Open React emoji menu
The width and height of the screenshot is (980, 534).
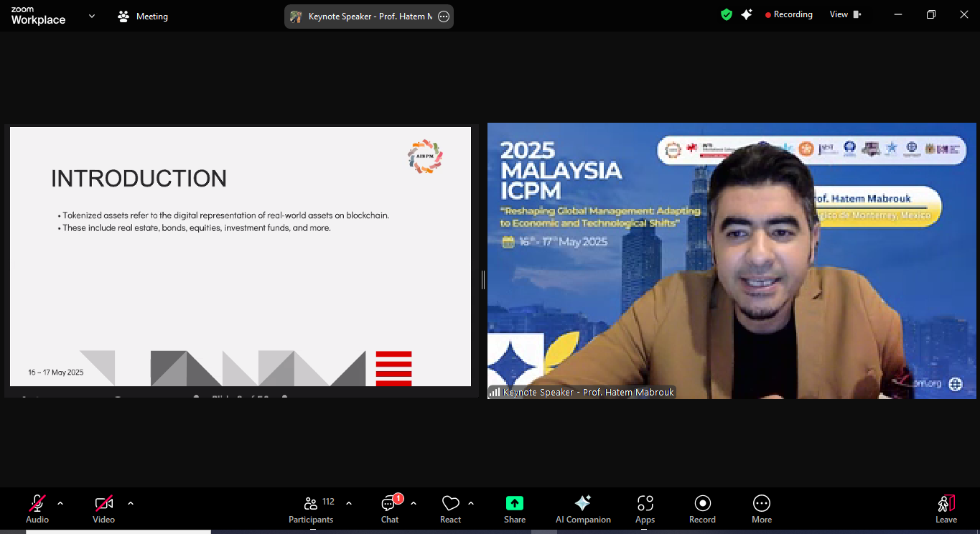(450, 509)
